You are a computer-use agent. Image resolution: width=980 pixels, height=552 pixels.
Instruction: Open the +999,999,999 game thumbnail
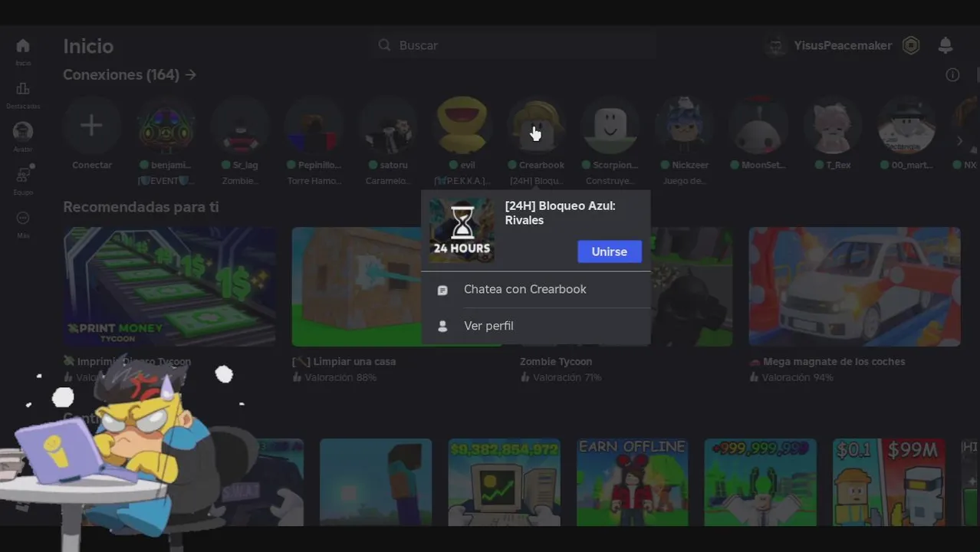coord(761,482)
